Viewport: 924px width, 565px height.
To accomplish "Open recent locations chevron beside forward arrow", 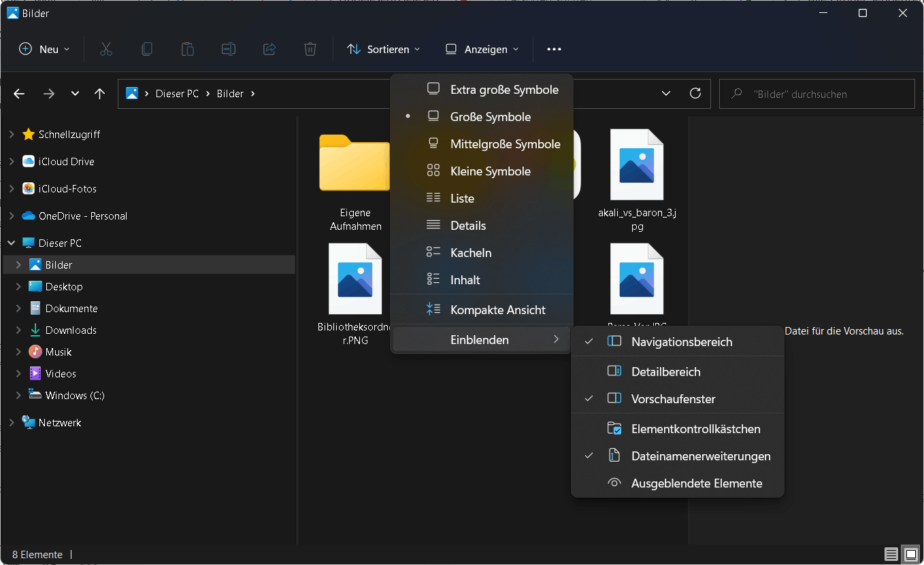I will tap(75, 94).
